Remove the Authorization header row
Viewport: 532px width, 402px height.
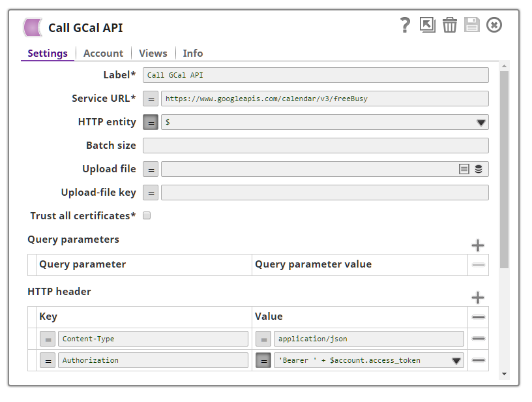pyautogui.click(x=479, y=360)
